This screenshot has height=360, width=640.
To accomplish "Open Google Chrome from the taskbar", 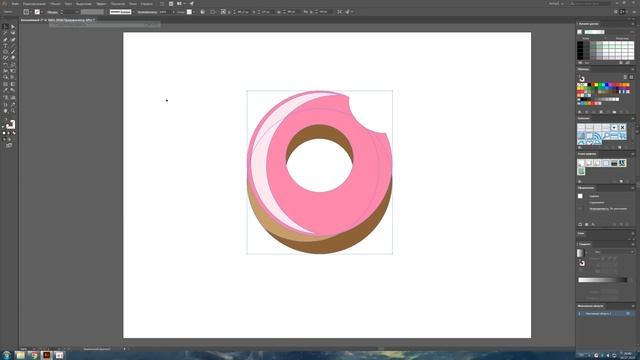I will point(34,355).
